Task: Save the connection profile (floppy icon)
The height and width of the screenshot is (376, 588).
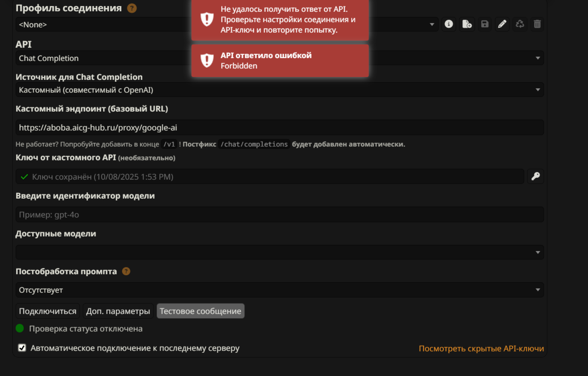Action: [484, 24]
